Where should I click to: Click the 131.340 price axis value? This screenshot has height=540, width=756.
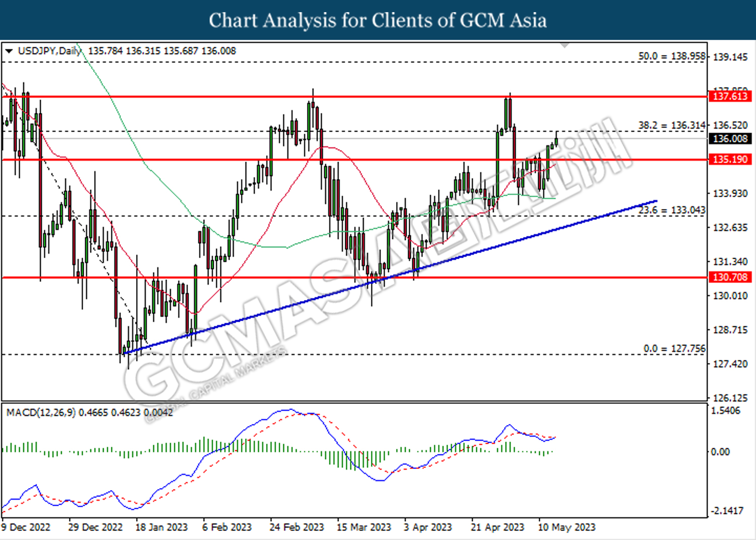[730, 261]
